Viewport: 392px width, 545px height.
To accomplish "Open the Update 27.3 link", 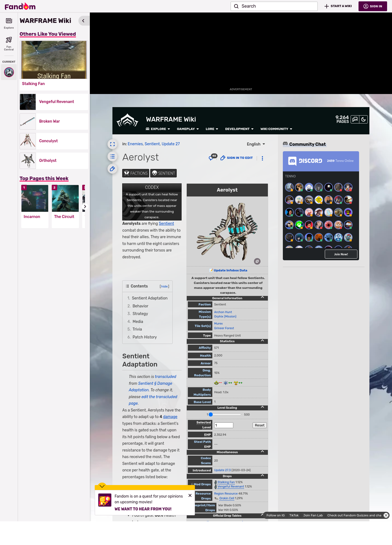I will pyautogui.click(x=222, y=470).
